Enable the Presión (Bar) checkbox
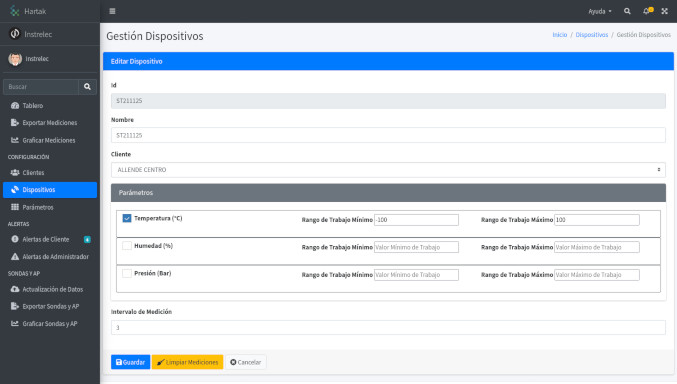This screenshot has height=384, width=677. coord(127,273)
